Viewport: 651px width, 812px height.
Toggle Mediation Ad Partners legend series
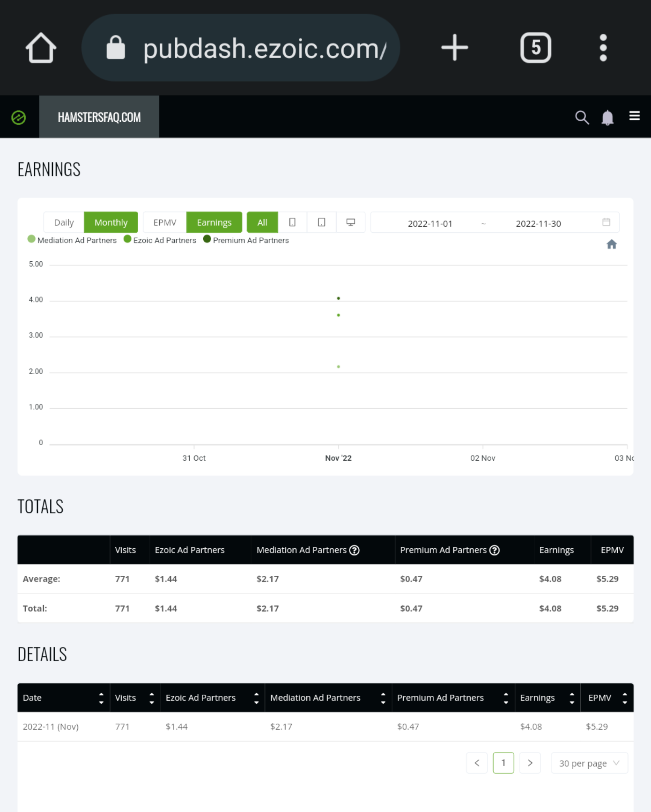tap(72, 240)
